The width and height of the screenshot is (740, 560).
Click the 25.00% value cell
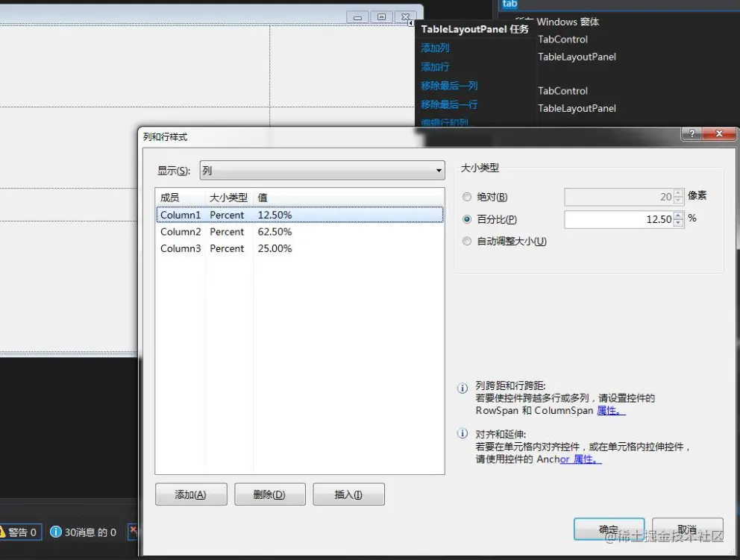click(275, 248)
